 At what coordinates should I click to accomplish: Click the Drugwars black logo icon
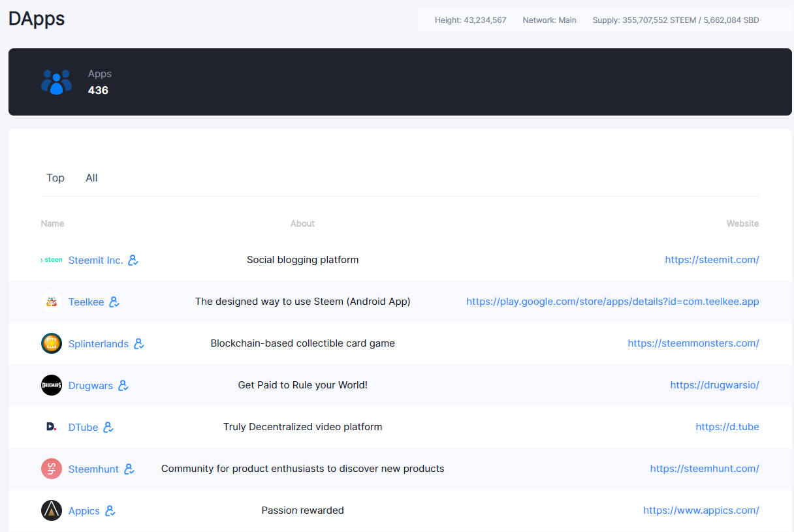point(52,385)
